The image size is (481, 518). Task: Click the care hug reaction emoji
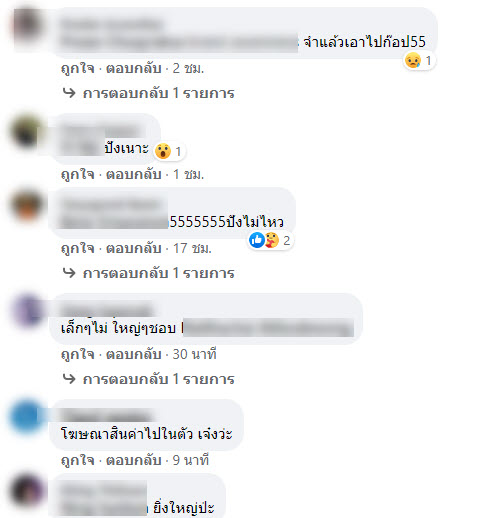pyautogui.click(x=272, y=240)
